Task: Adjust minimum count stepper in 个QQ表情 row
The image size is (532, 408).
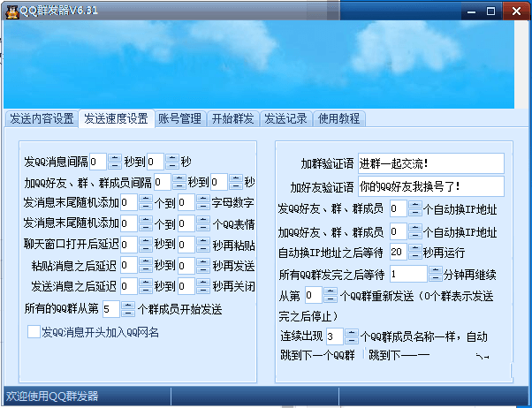Action: (x=146, y=223)
